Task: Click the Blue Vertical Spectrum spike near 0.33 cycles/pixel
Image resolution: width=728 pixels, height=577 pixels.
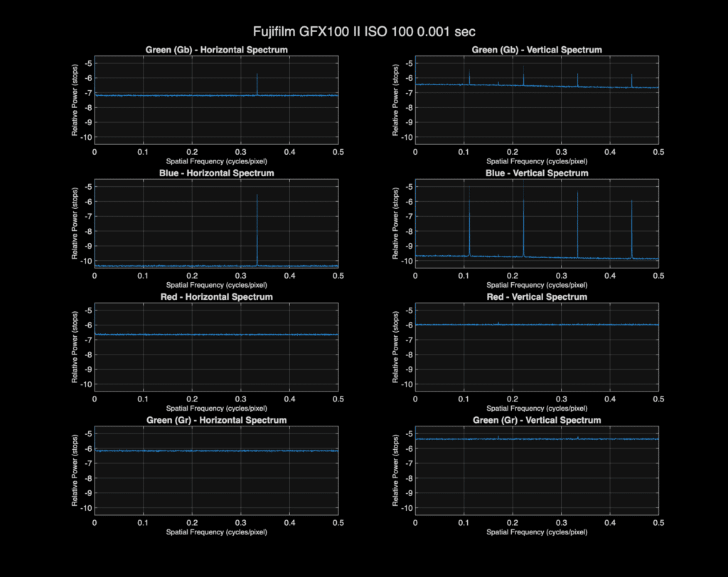Action: pos(577,225)
